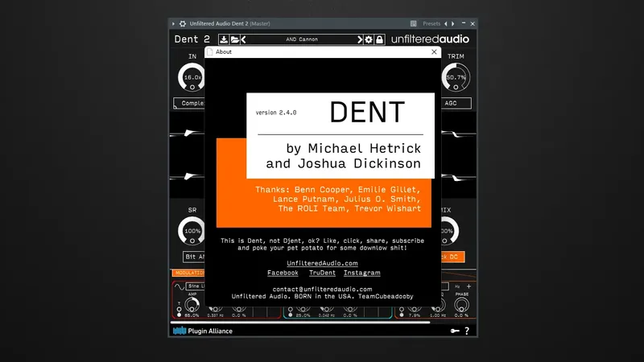
Task: Click the contact@unfilteredaudio.com email text
Action: tap(322, 289)
